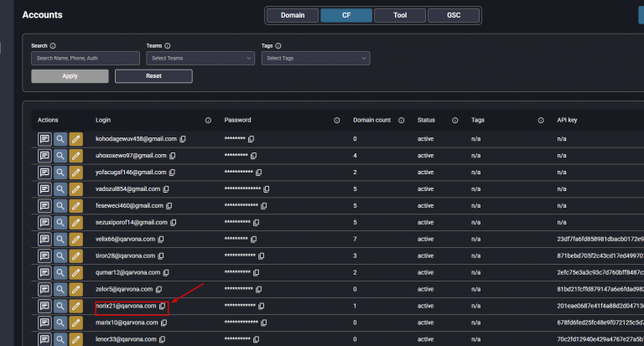Viewport: 644px width, 346px height.
Task: Click the API key column header
Action: [x=567, y=120]
